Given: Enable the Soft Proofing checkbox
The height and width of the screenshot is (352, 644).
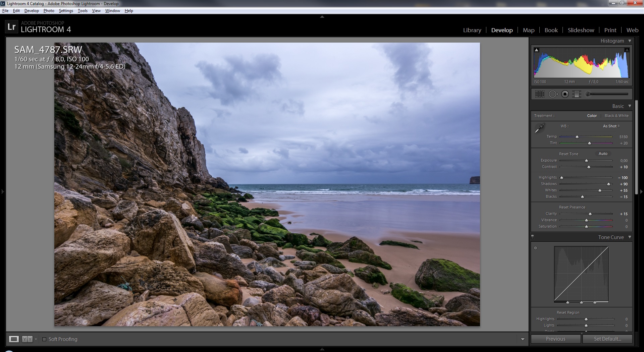Looking at the screenshot, I should point(44,339).
